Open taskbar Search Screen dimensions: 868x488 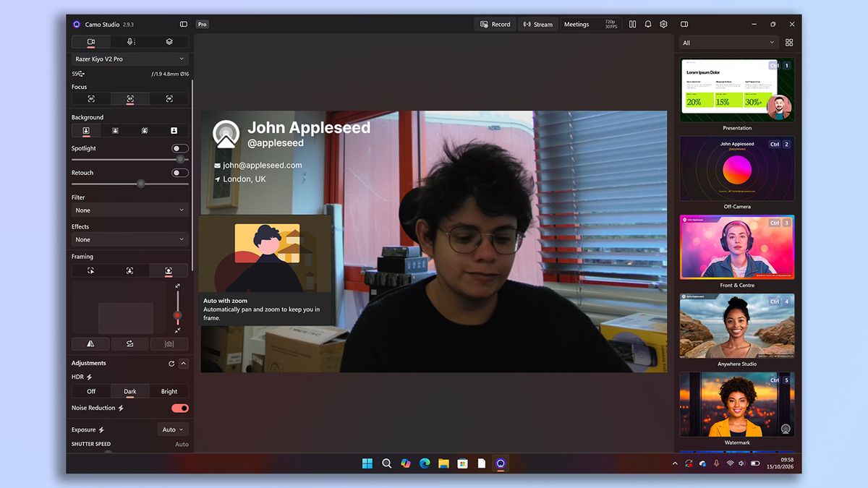click(387, 463)
